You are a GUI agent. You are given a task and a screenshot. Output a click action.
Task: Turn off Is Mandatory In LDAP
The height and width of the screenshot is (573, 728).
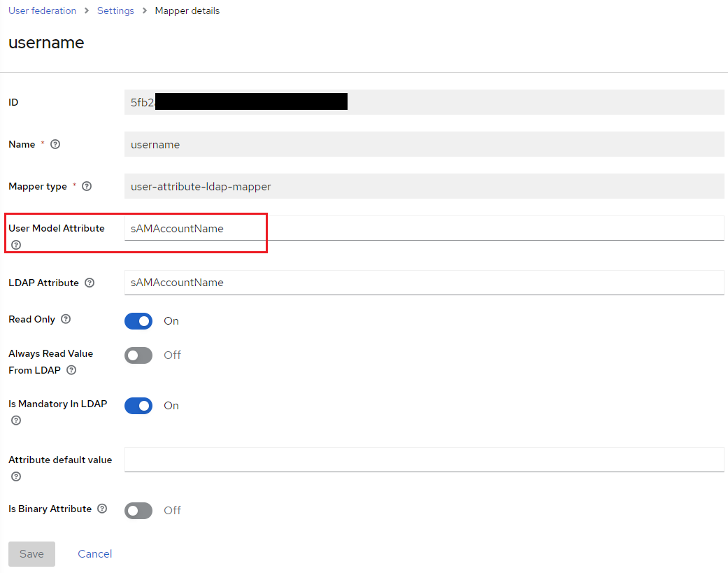click(x=138, y=405)
